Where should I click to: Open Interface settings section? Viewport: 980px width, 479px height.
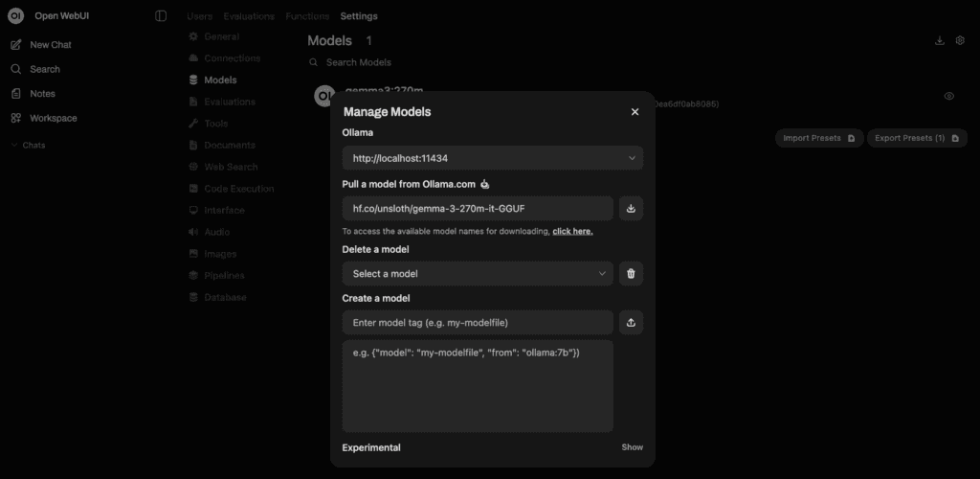pos(216,211)
